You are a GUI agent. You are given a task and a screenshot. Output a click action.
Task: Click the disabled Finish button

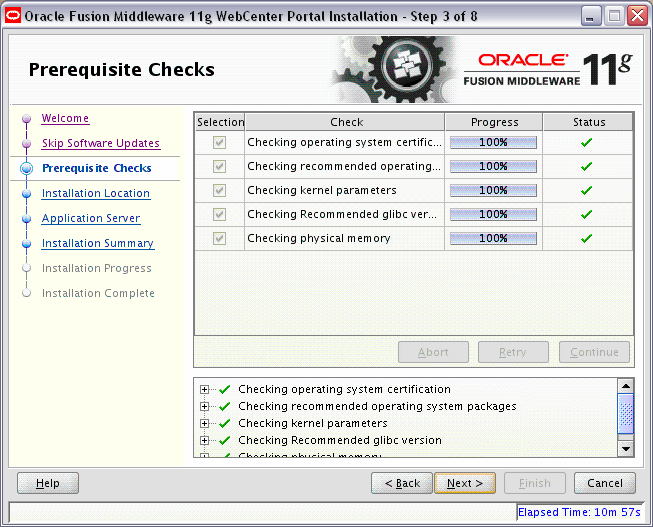535,483
